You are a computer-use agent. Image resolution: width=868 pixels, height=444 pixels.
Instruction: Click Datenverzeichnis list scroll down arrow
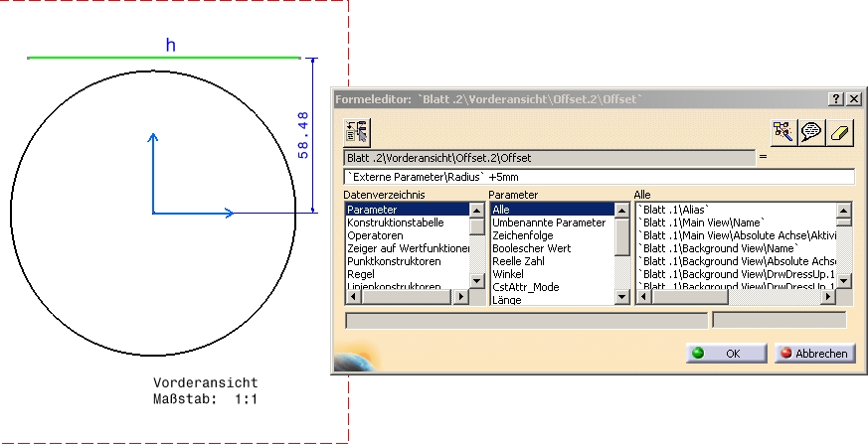pos(477,280)
